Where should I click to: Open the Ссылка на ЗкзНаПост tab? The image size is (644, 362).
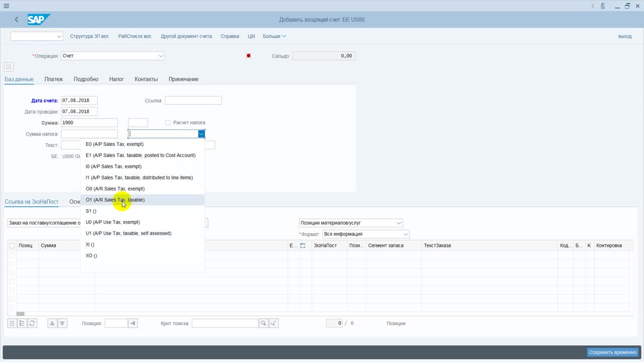pyautogui.click(x=32, y=202)
